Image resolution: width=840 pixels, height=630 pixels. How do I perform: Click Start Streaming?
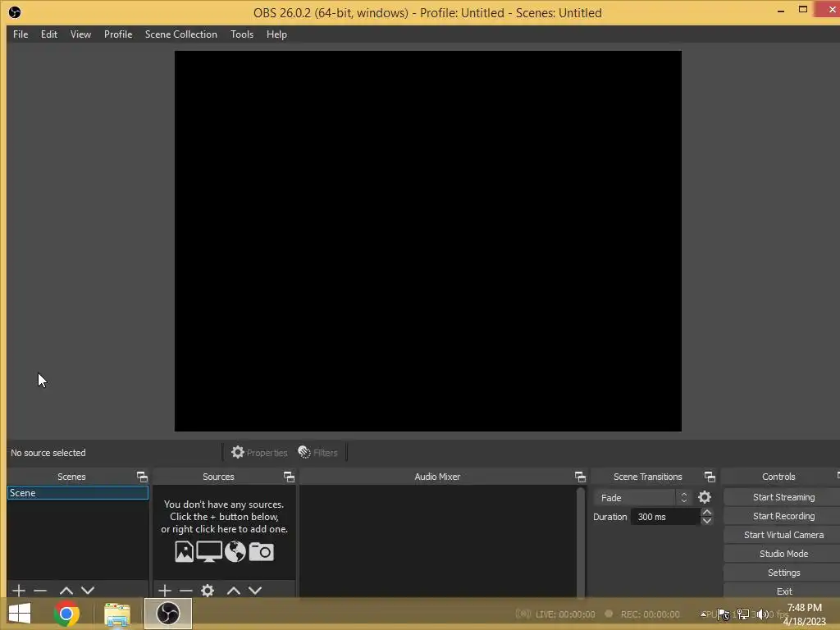(783, 497)
